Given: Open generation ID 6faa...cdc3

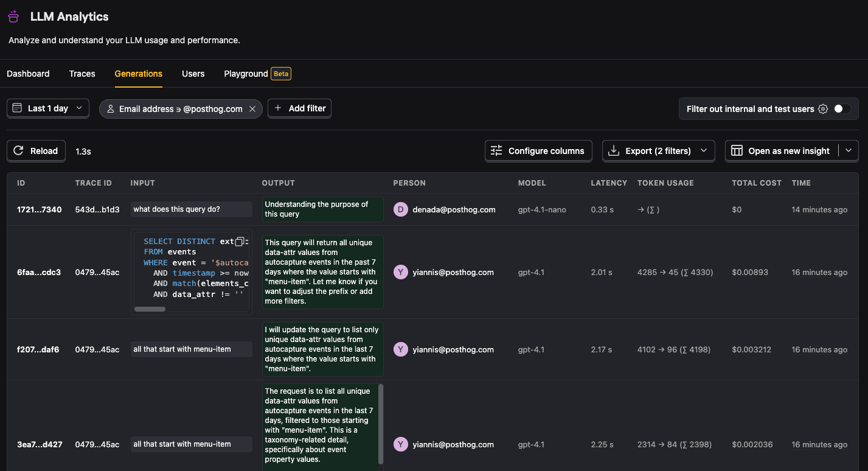Looking at the screenshot, I should point(39,272).
